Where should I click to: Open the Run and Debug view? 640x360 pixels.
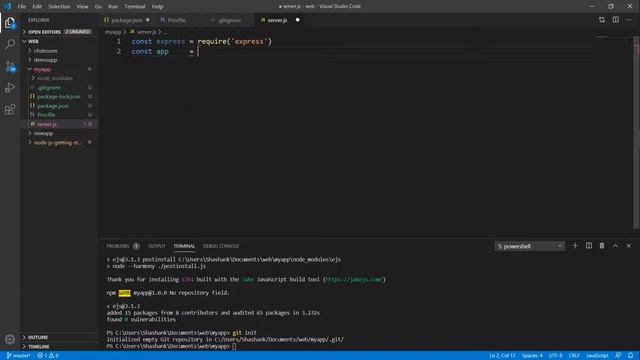point(10,87)
